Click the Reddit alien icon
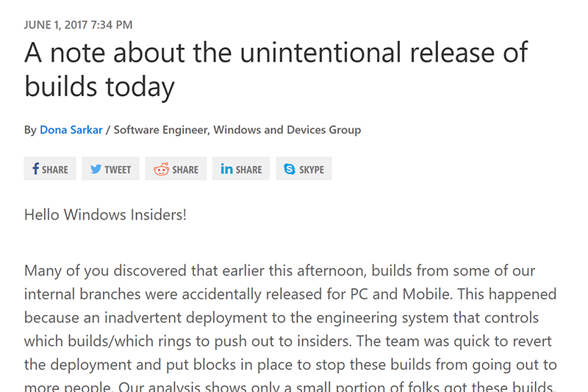Image resolution: width=588 pixels, height=392 pixels. 161,169
